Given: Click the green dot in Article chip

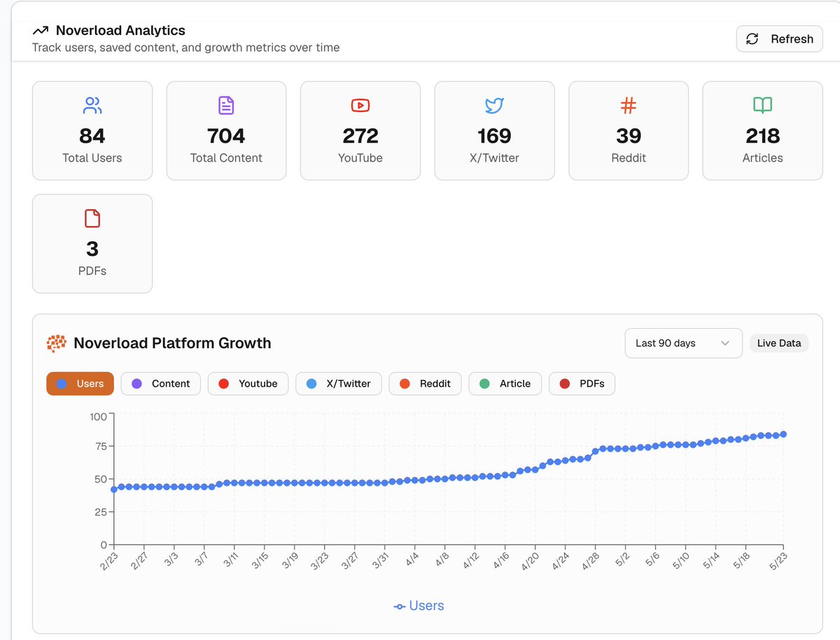Looking at the screenshot, I should pyautogui.click(x=484, y=384).
